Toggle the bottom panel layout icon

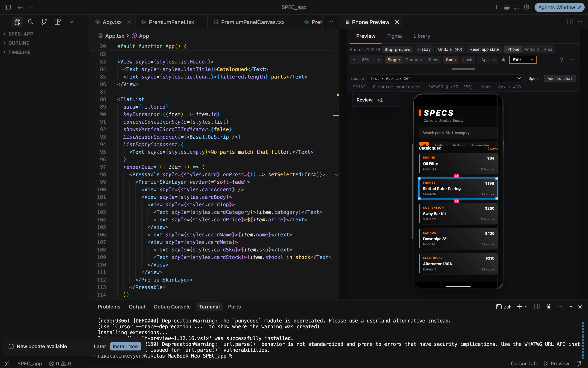[507, 7]
